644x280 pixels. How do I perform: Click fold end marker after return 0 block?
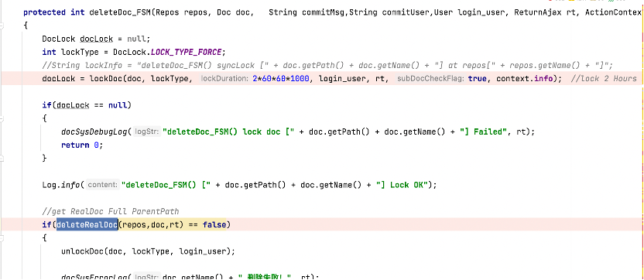tap(2, 158)
